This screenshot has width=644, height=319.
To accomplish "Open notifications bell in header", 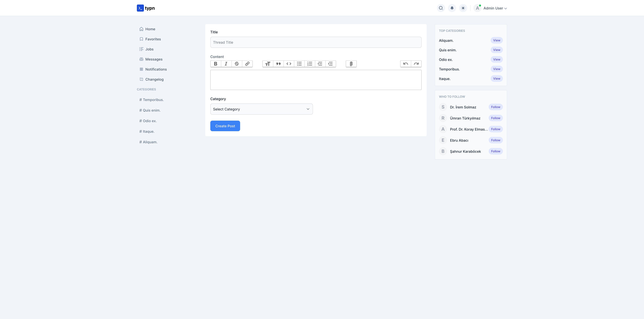I will point(452,8).
